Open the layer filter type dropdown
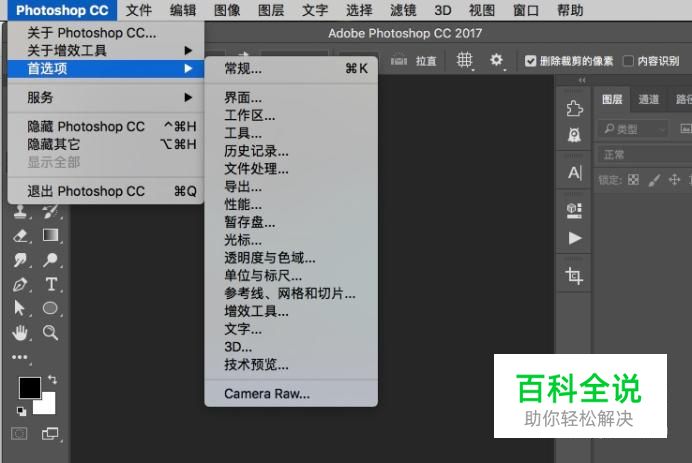Viewport: 692px width, 463px height. [x=633, y=129]
